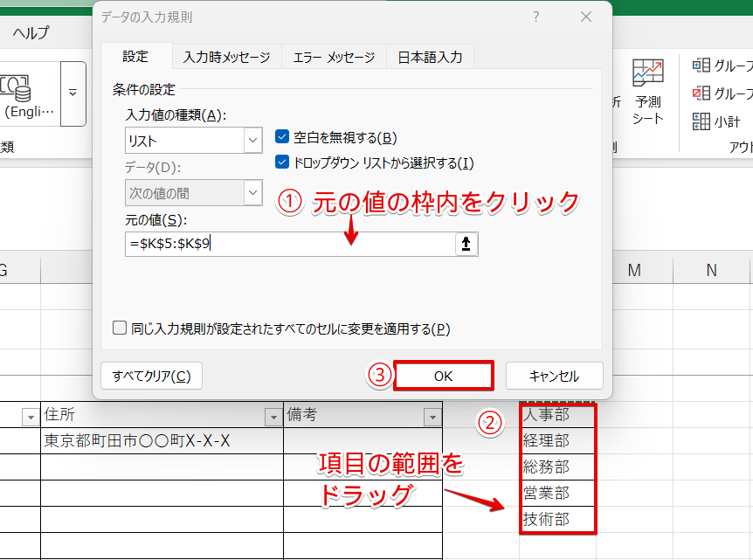Dismiss the dialog with キャンセル
Viewport: 753px width, 560px height.
click(554, 375)
